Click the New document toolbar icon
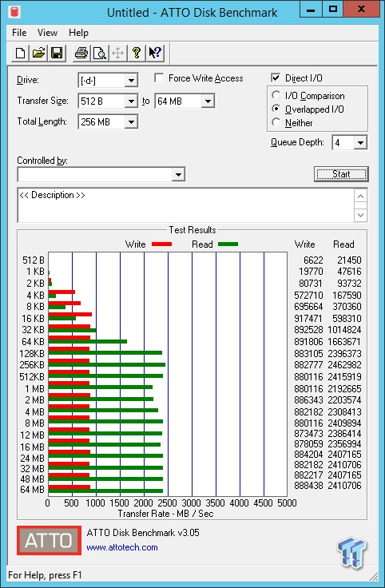The image size is (385, 588). pos(21,53)
